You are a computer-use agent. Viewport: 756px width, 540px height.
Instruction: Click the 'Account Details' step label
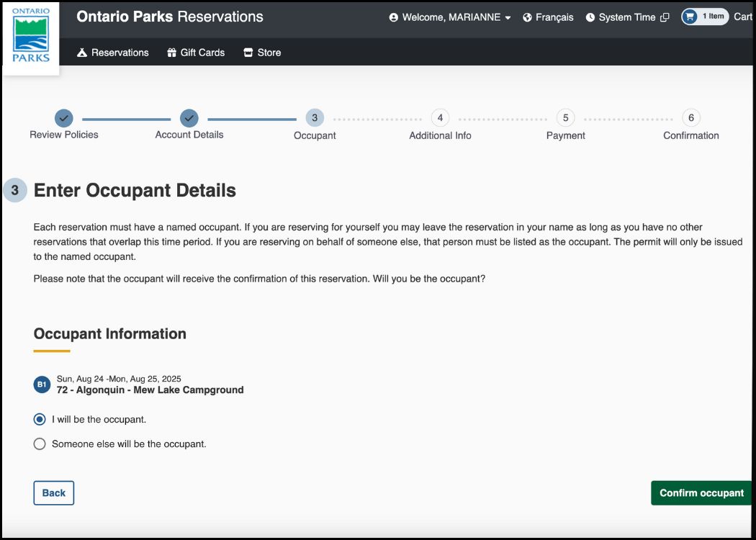pos(189,135)
